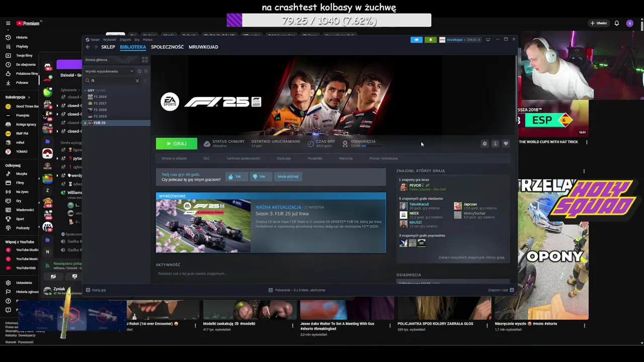
Task: Select F1 2018 in the library list
Action: (100, 110)
